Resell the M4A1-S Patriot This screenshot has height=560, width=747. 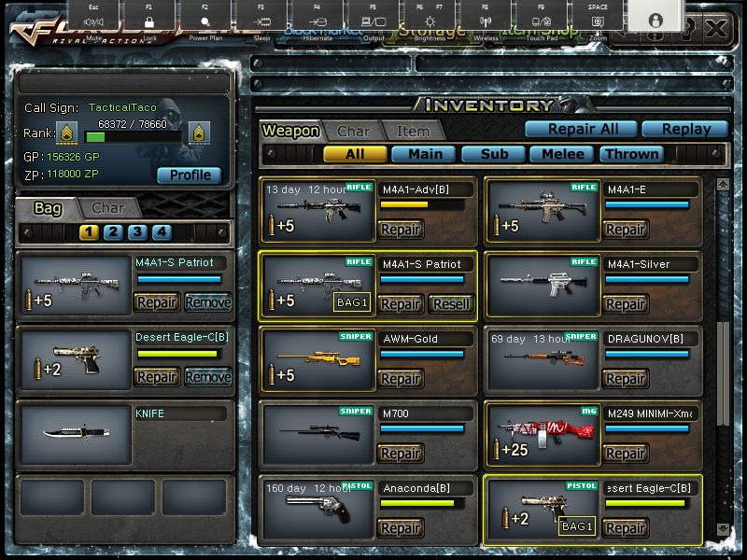(x=452, y=304)
